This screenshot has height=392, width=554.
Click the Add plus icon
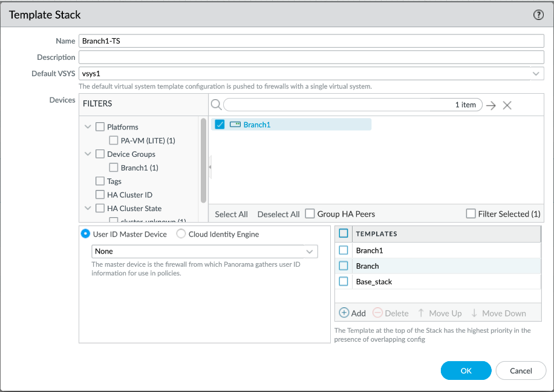pos(344,313)
